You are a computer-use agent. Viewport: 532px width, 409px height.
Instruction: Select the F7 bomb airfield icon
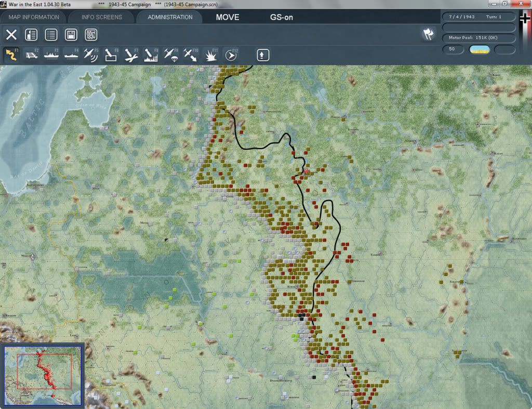pyautogui.click(x=131, y=55)
